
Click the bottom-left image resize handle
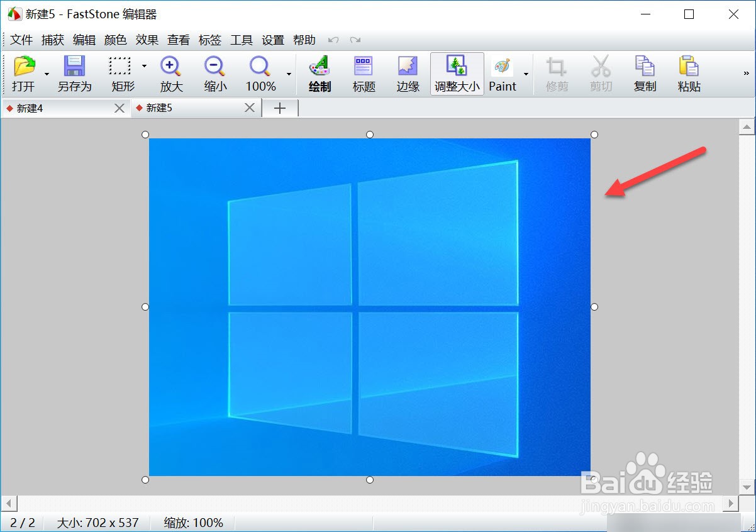145,480
